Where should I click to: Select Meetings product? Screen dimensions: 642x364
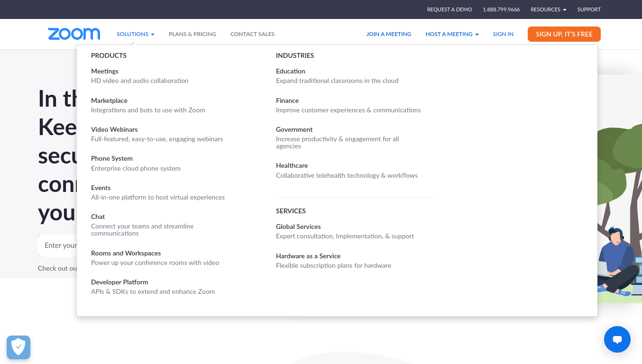pos(105,71)
